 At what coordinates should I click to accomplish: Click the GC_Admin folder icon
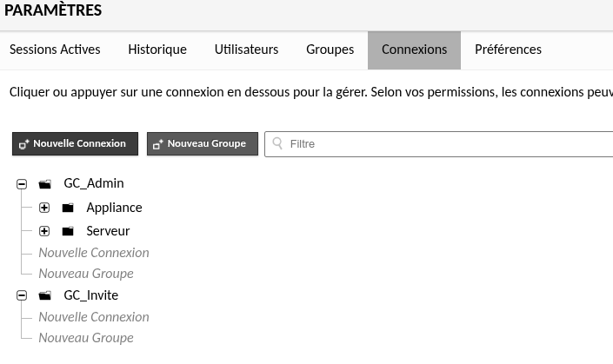[46, 184]
